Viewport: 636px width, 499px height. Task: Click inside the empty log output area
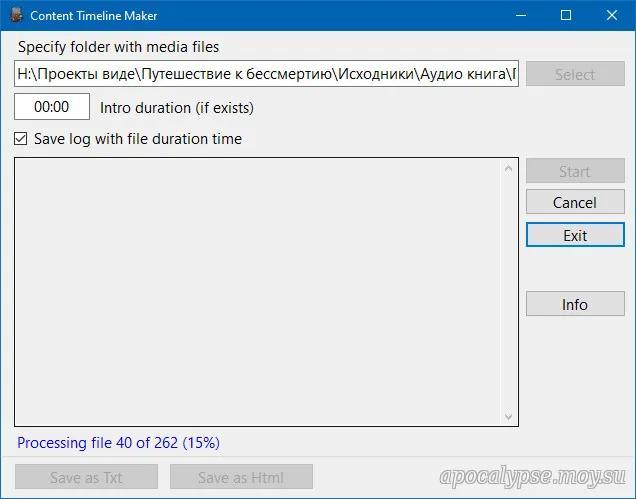pyautogui.click(x=258, y=292)
